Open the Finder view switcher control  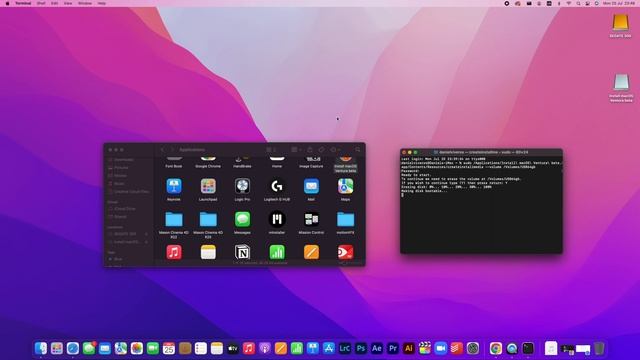click(271, 150)
